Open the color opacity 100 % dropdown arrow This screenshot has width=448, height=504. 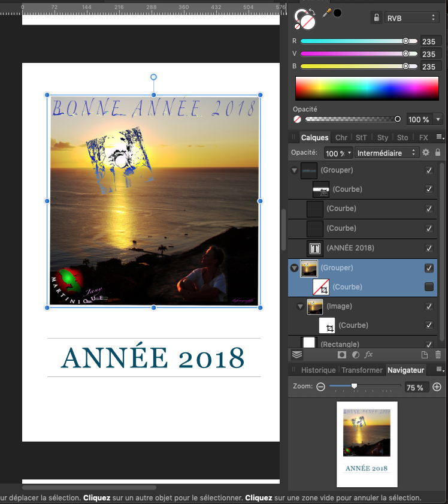pos(438,119)
